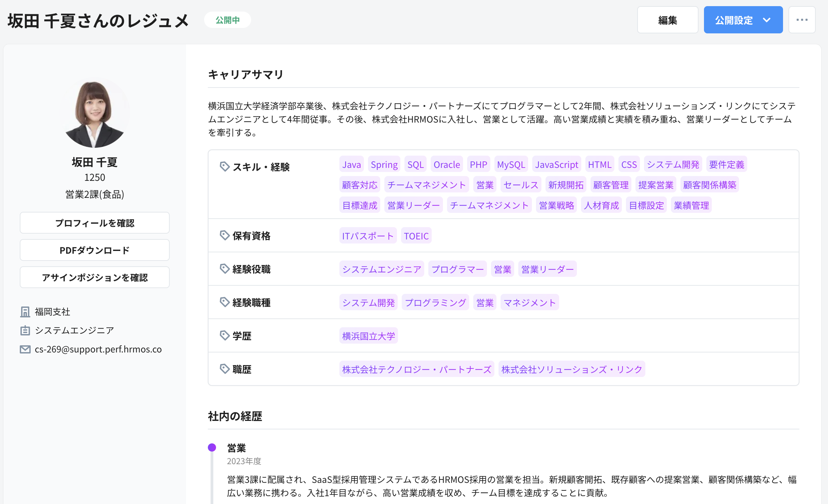Screen dimensions: 828x504
Task: Click the キャリアサマリ section heading
Action: [x=246, y=74]
